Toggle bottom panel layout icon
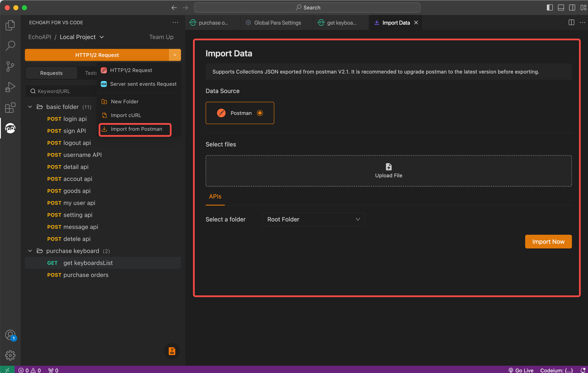The height and width of the screenshot is (373, 588). (x=561, y=8)
